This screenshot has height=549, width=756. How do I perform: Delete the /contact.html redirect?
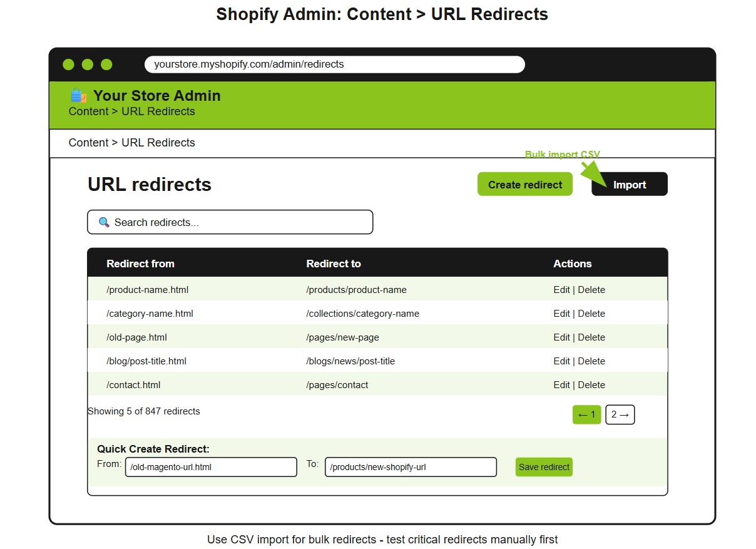click(x=591, y=385)
